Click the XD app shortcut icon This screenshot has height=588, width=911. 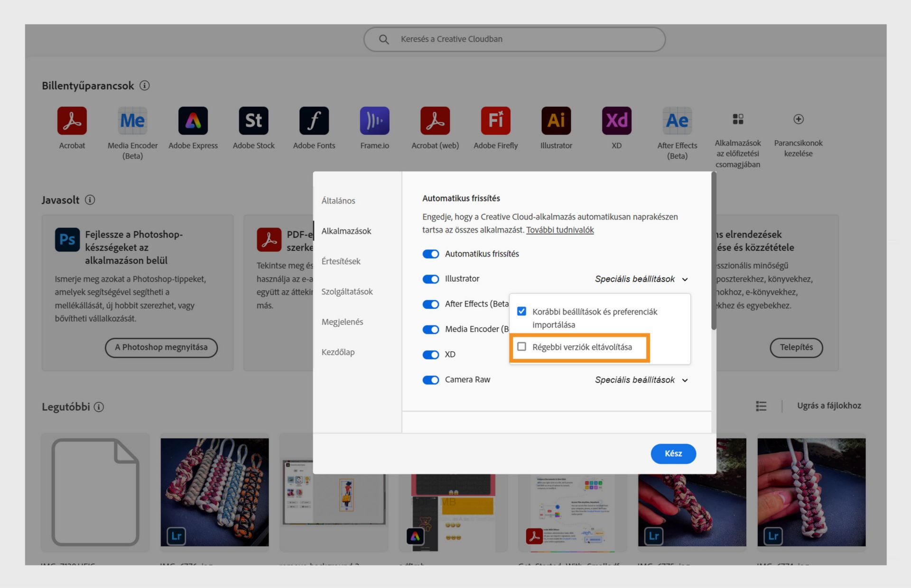(x=616, y=120)
